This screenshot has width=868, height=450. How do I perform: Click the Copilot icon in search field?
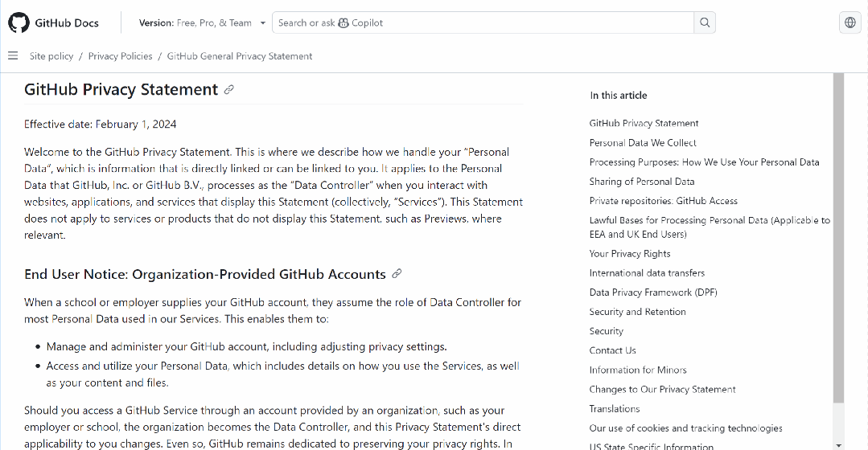coord(343,22)
